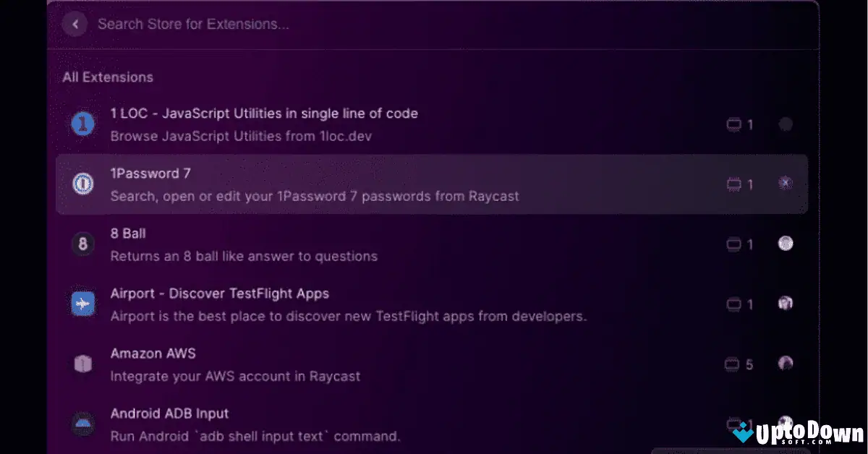The width and height of the screenshot is (868, 454).
Task: Click the author avatar for 8 Ball
Action: [786, 244]
